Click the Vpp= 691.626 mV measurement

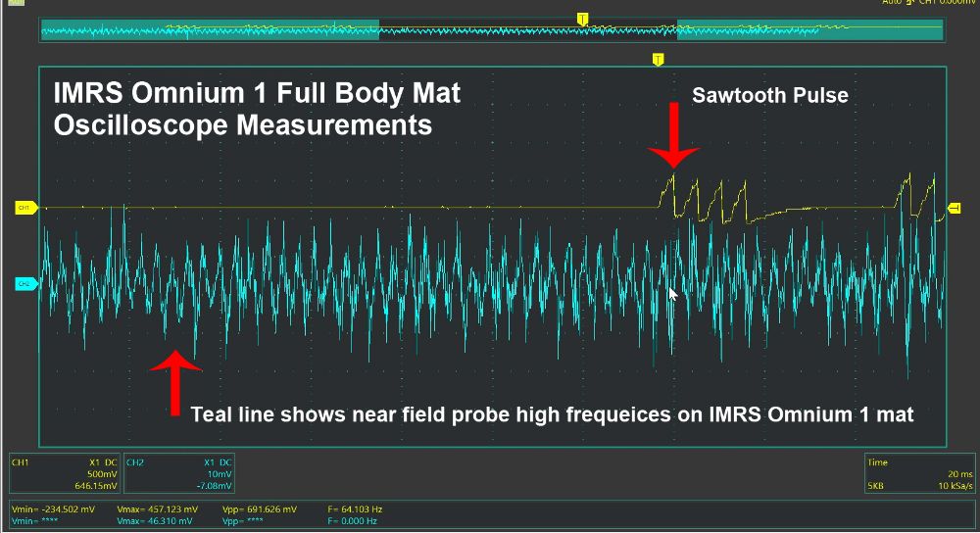point(260,509)
